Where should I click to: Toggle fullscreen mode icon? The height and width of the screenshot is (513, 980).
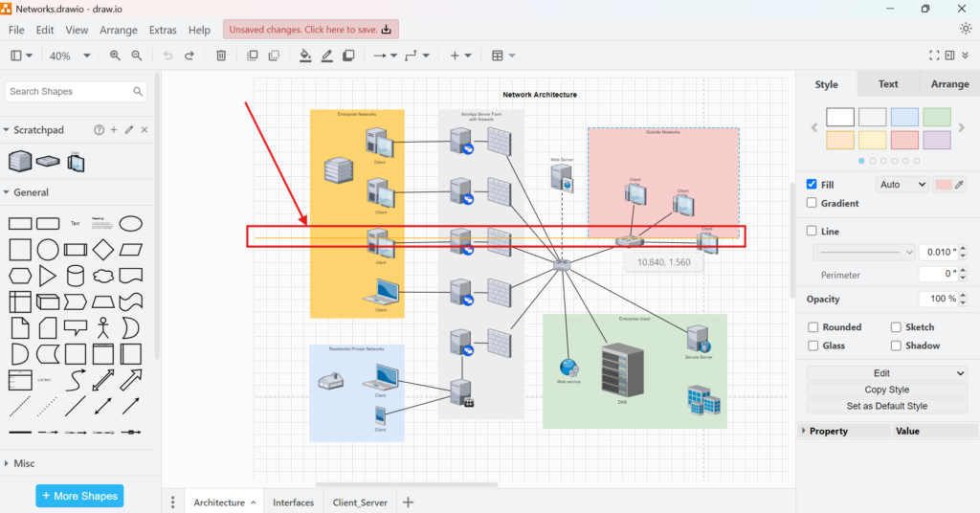935,56
